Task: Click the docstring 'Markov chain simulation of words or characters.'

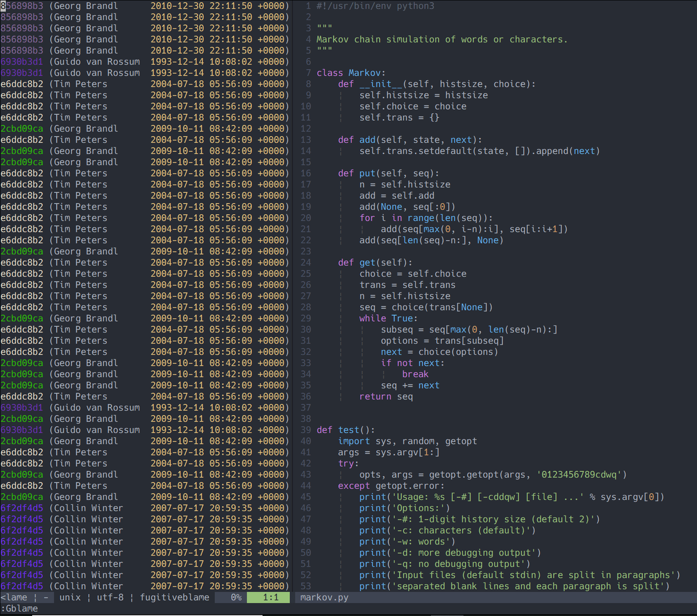Action: click(442, 39)
